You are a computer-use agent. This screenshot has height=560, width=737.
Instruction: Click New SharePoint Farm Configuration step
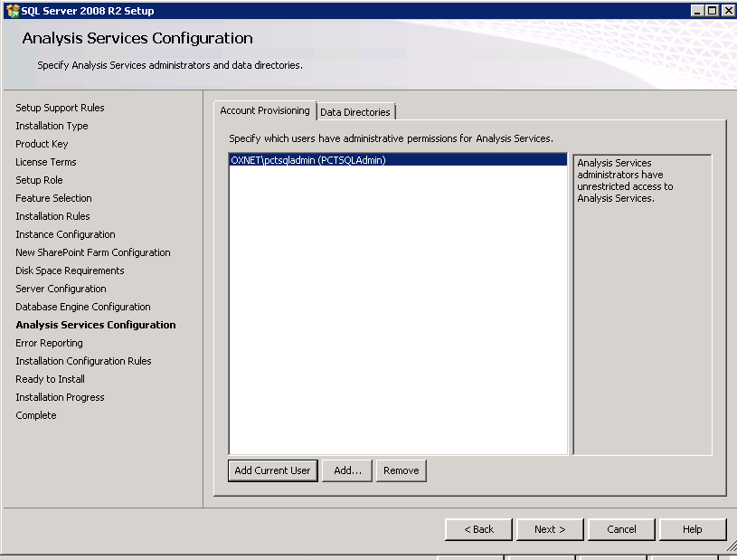coord(92,252)
